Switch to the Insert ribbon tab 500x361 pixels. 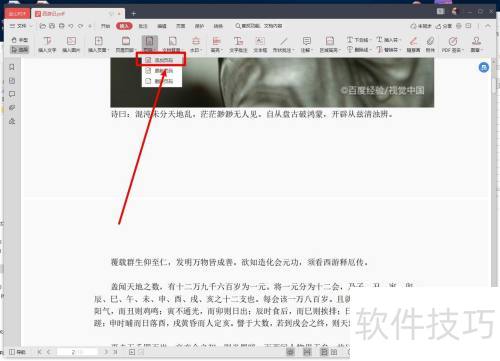124,26
